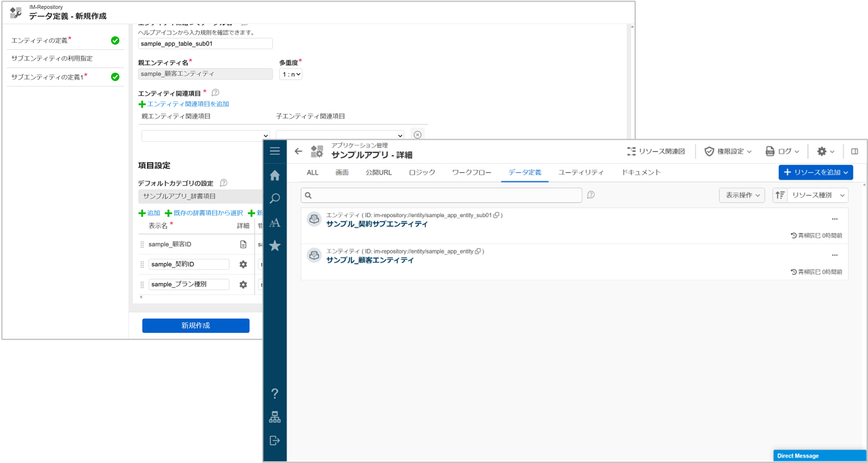868x463 pixels.
Task: Open the 権限設定 dropdown menu
Action: [x=728, y=152]
